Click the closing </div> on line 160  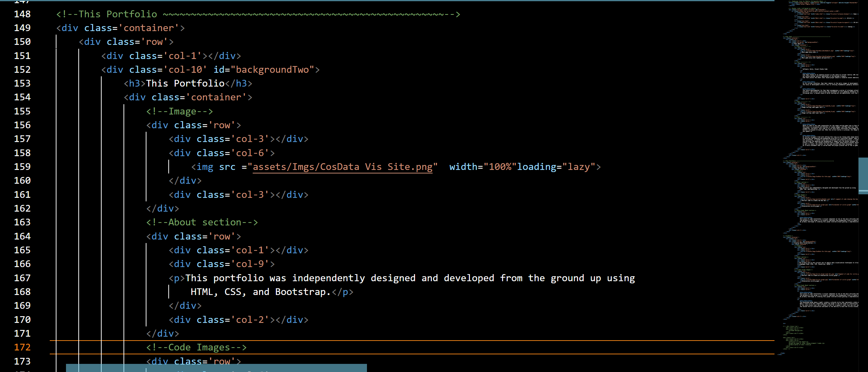pos(185,181)
